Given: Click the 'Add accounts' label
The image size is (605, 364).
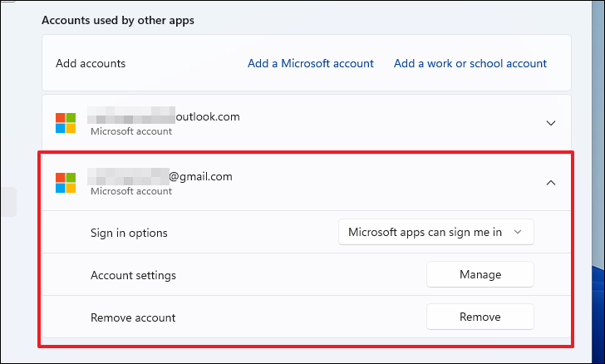Looking at the screenshot, I should [91, 63].
